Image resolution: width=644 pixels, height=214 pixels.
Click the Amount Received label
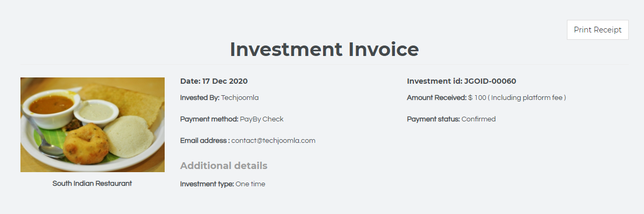(436, 97)
